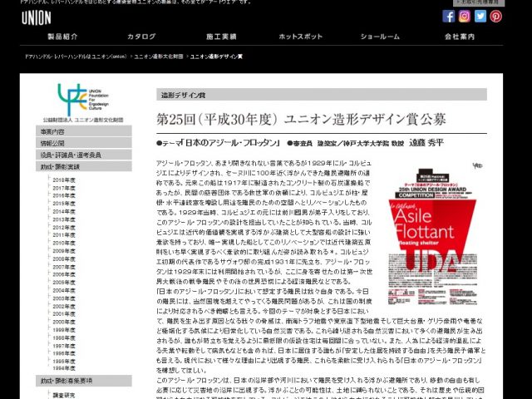This screenshot has height=399, width=532.
Task: Select 2003年度 in the sidebar
Action: 64,298
